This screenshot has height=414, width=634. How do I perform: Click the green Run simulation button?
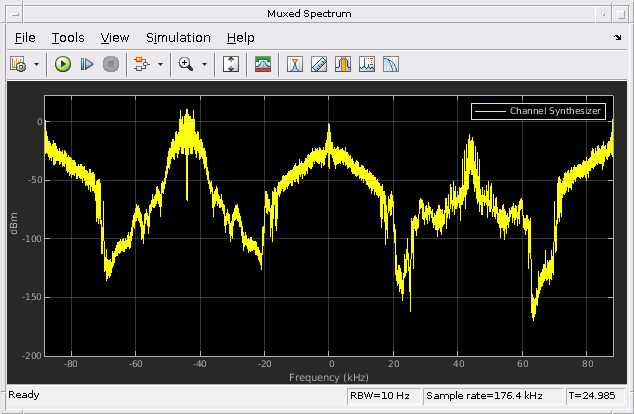tap(63, 64)
